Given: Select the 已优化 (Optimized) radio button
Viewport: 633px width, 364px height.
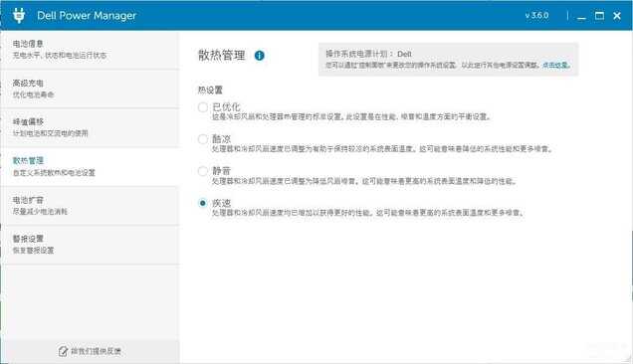Looking at the screenshot, I should point(203,107).
